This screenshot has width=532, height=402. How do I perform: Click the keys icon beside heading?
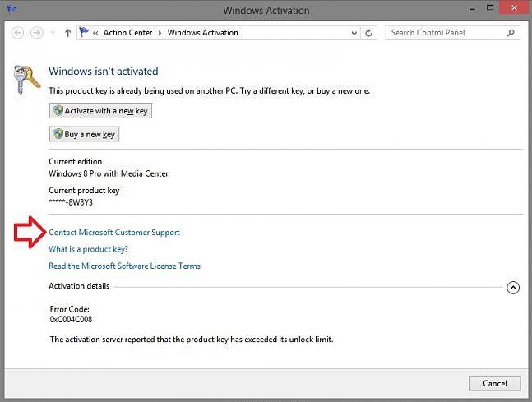click(x=26, y=79)
